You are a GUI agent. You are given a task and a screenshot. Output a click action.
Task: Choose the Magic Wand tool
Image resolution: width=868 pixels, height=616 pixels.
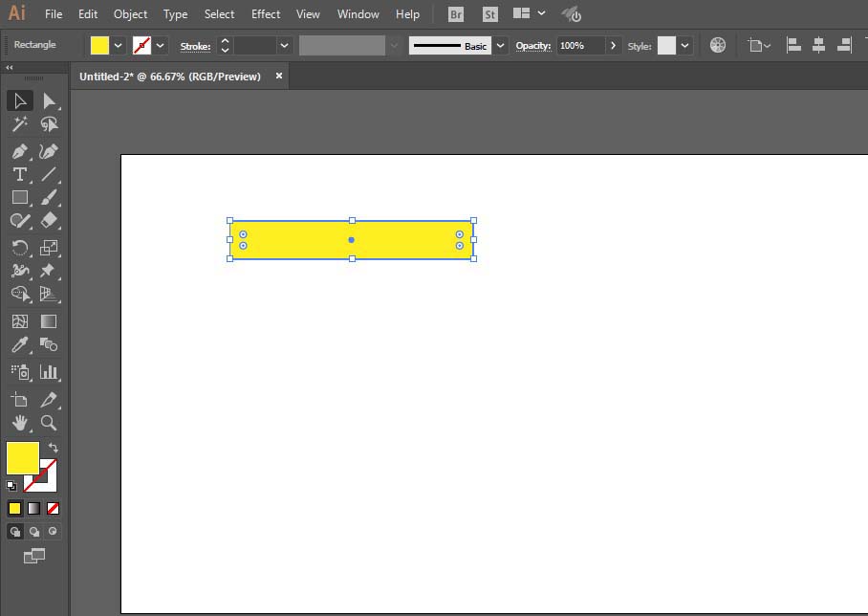pos(20,124)
